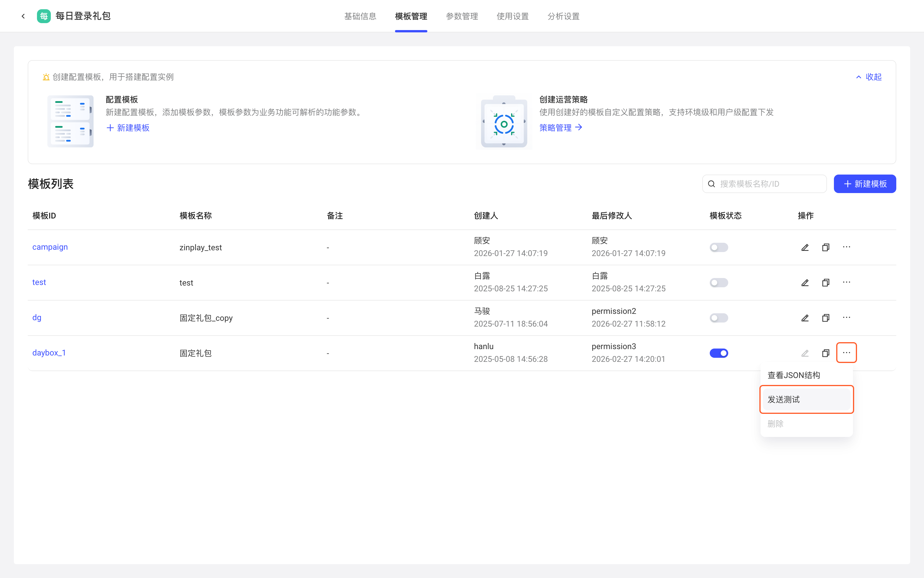Click the 创建人 column header

(x=486, y=216)
